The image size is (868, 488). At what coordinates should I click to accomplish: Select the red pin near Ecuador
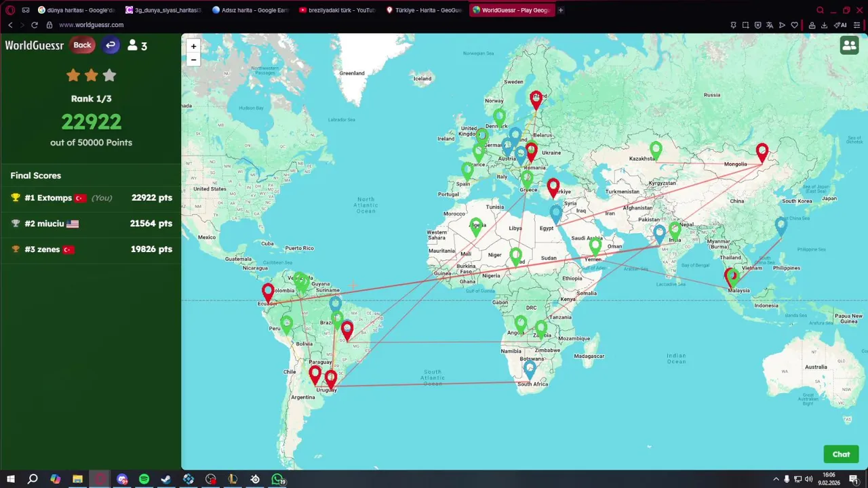[268, 293]
